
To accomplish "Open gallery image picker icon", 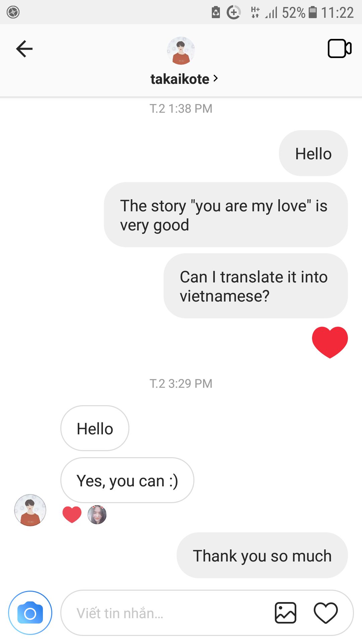I will [x=286, y=613].
